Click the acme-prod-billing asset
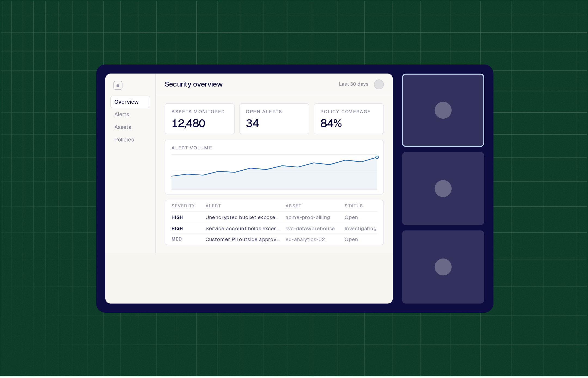The width and height of the screenshot is (588, 378). [308, 217]
